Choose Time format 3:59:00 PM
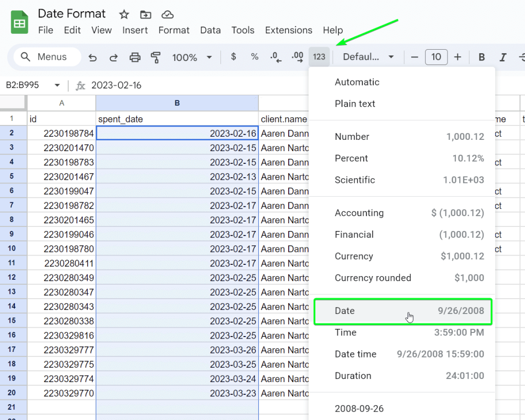The height and width of the screenshot is (420, 525). 402,332
